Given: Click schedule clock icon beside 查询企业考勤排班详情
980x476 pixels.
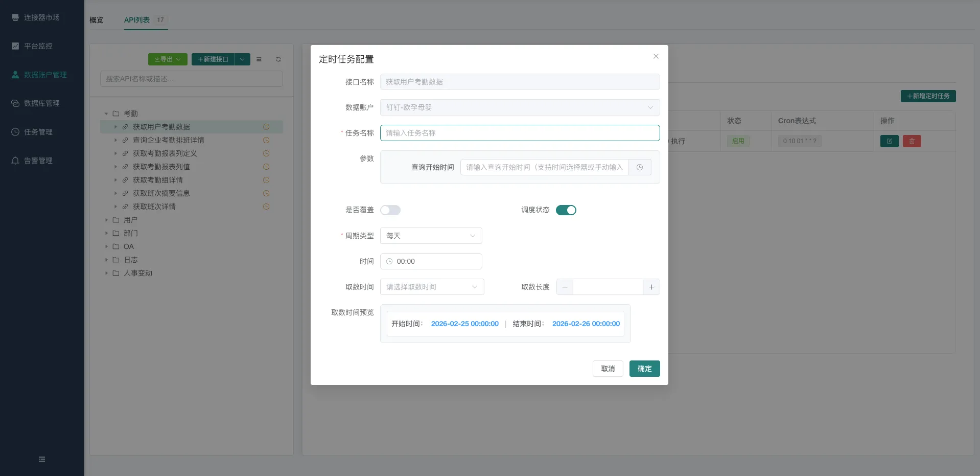Looking at the screenshot, I should coord(266,140).
